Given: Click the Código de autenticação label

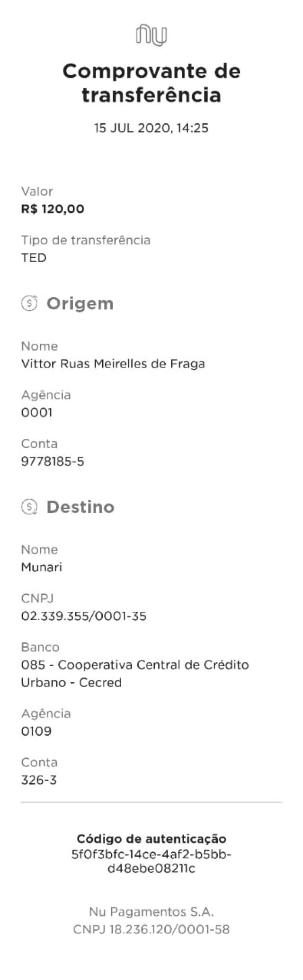Looking at the screenshot, I should pos(151,839).
